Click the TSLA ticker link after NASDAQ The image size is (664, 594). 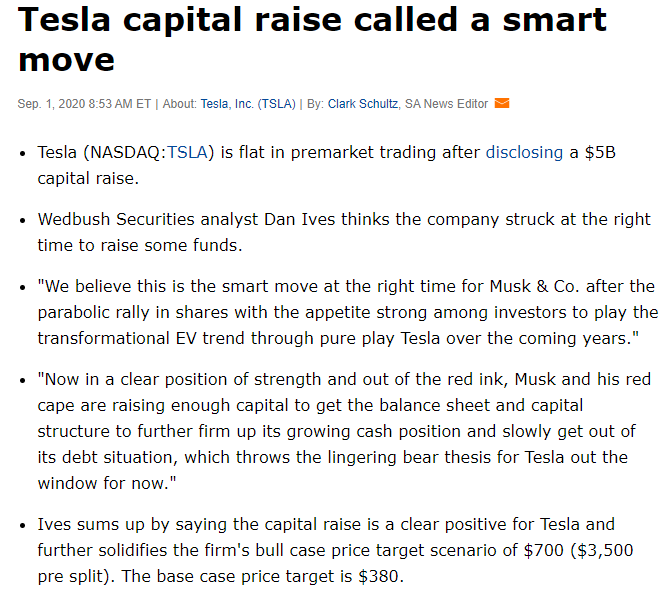(187, 153)
